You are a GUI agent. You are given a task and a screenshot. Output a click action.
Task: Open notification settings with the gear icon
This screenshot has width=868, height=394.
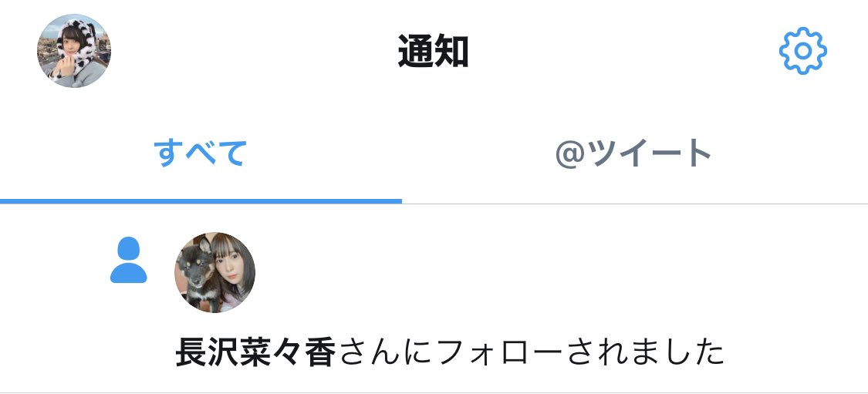point(802,51)
